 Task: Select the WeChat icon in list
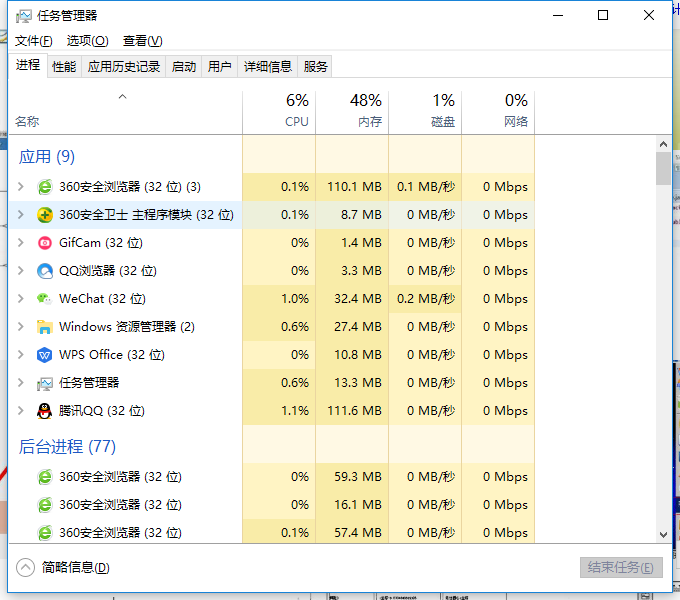point(45,299)
